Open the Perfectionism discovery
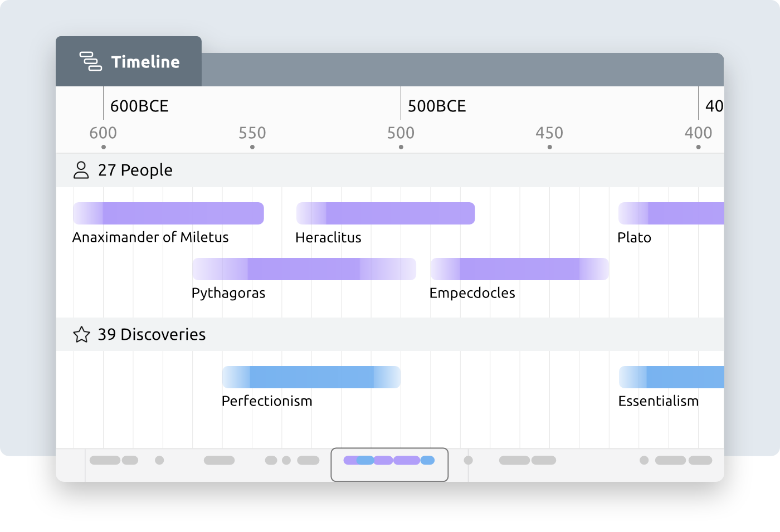Screen dimensions: 780x532 pyautogui.click(x=311, y=377)
